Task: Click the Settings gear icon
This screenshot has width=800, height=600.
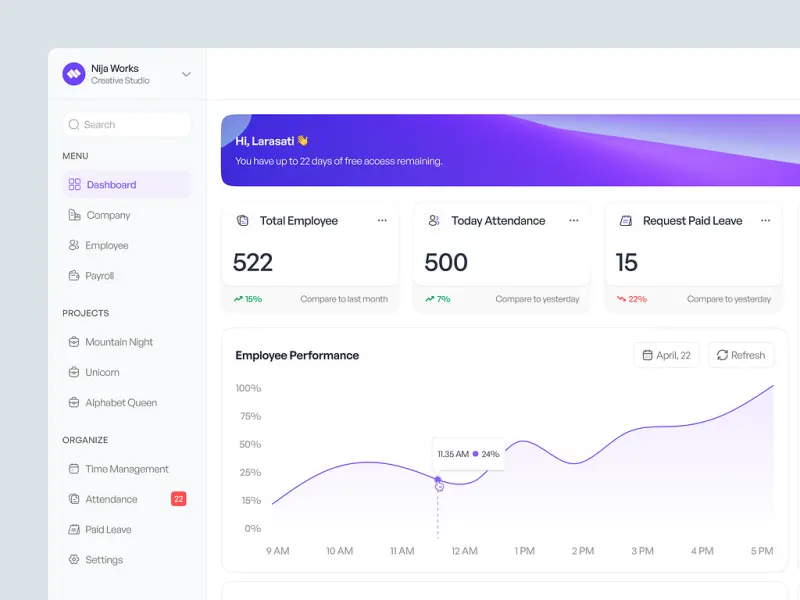Action: pyautogui.click(x=73, y=559)
